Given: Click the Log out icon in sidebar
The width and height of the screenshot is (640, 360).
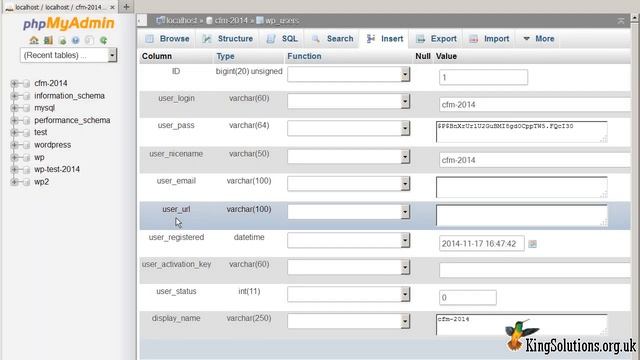Looking at the screenshot, I should tap(48, 40).
